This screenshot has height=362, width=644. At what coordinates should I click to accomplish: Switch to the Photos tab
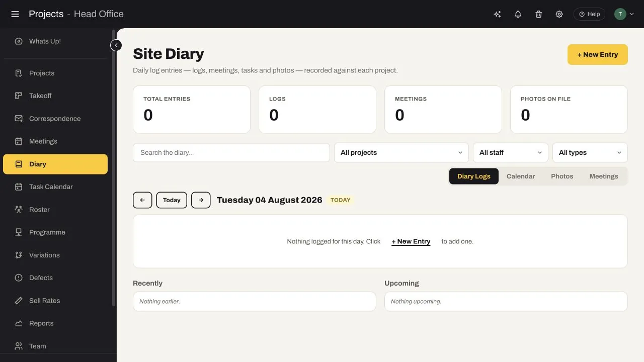click(x=562, y=176)
